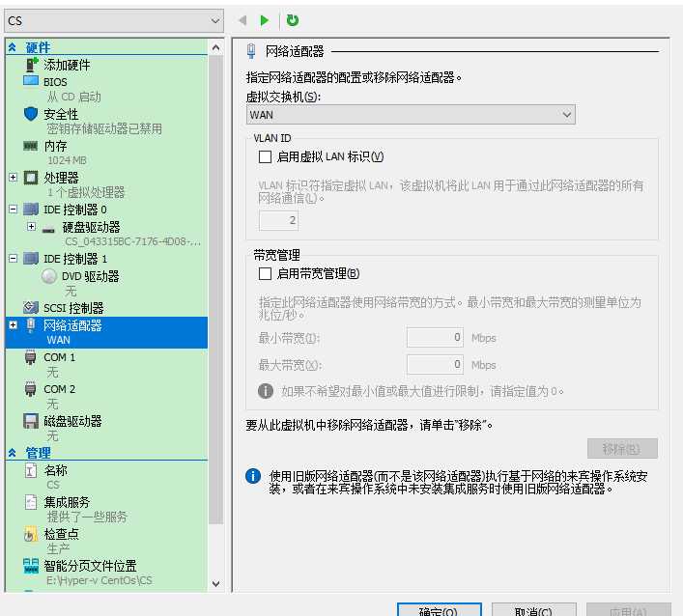Click the 安全性 shield icon
This screenshot has width=683, height=616.
point(31,114)
